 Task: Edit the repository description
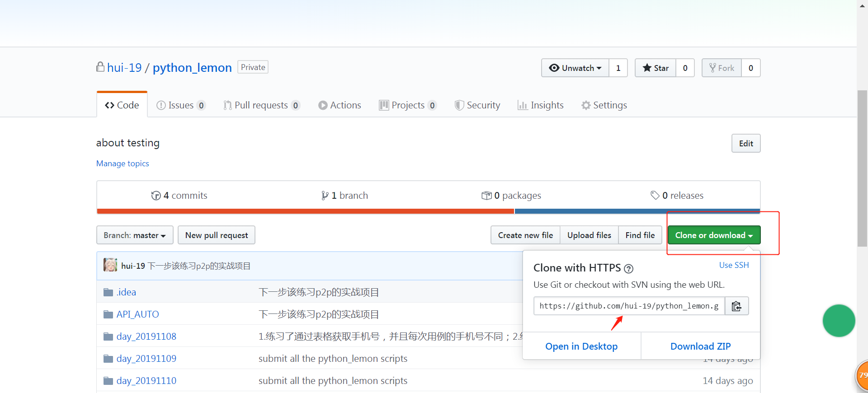point(746,143)
